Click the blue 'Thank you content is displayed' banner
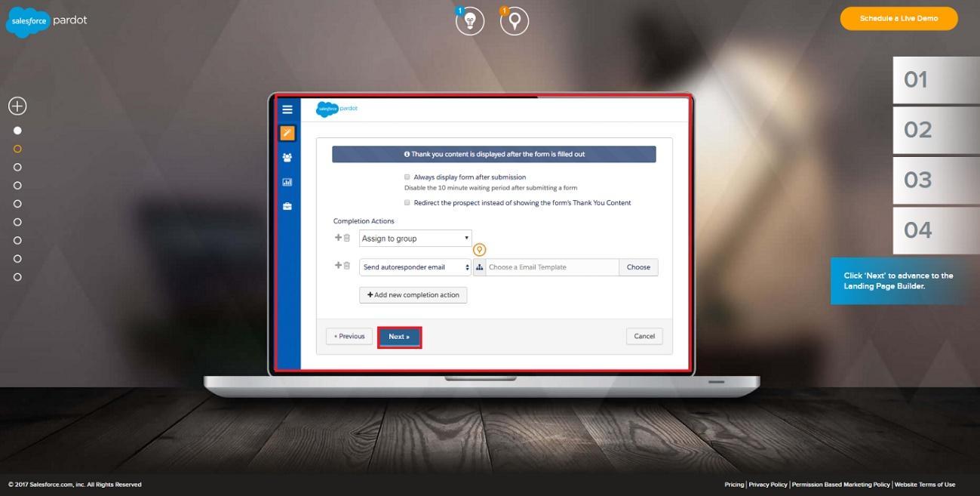The height and width of the screenshot is (496, 980). [494, 154]
